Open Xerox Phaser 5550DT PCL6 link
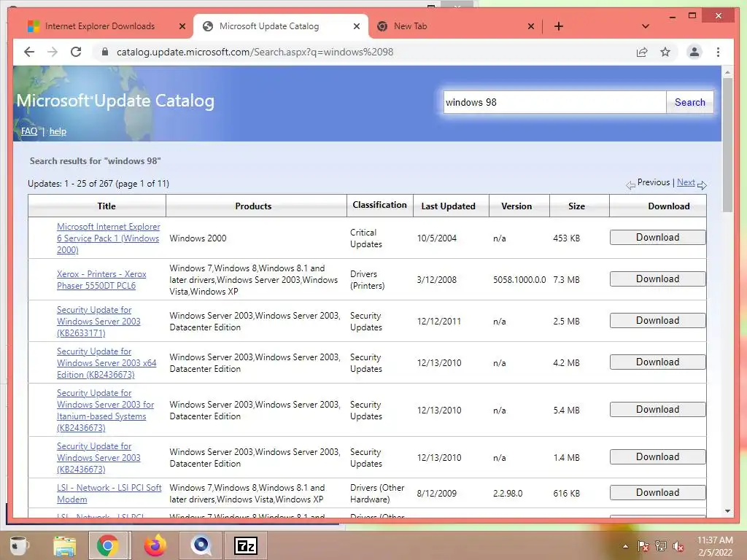Image resolution: width=747 pixels, height=560 pixels. [101, 279]
